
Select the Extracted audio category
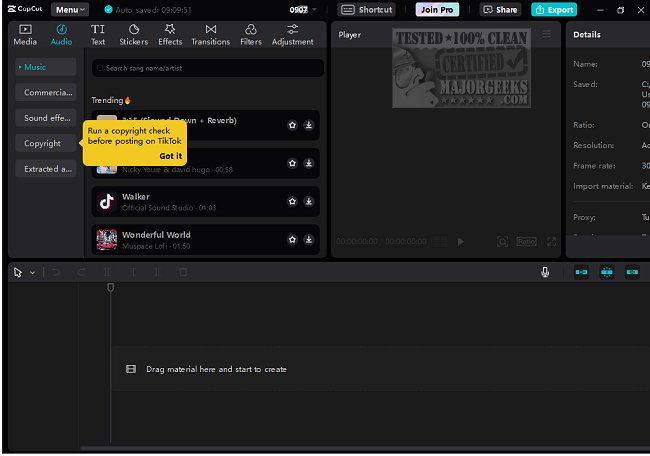46,169
